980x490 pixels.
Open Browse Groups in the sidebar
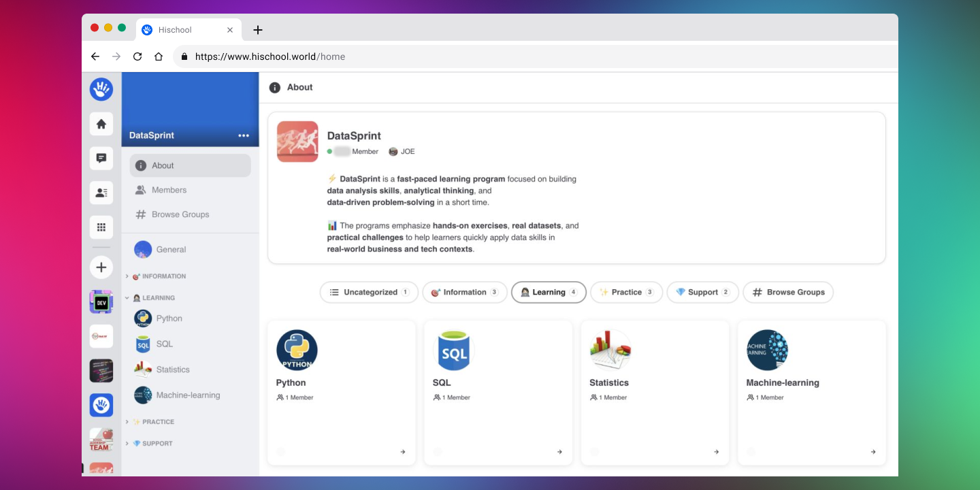pos(191,214)
